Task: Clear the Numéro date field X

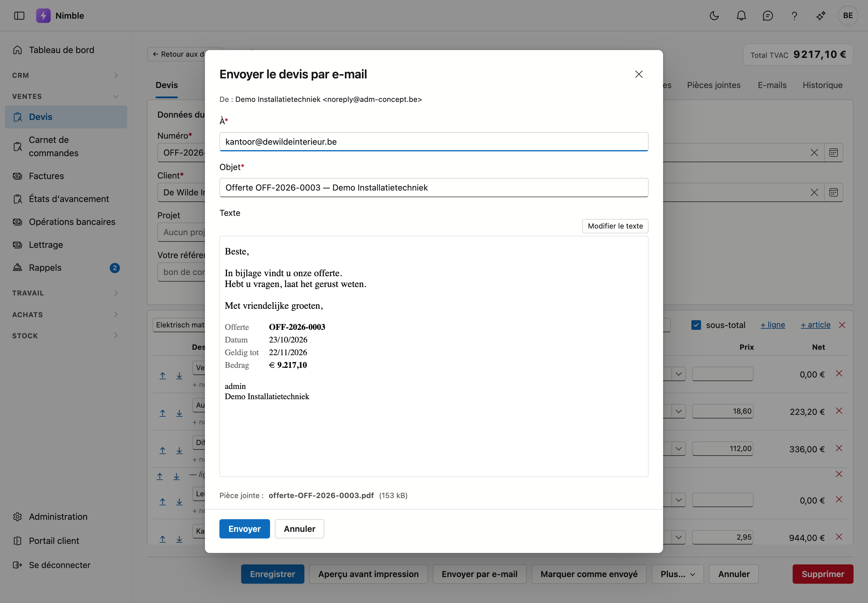Action: pyautogui.click(x=814, y=153)
